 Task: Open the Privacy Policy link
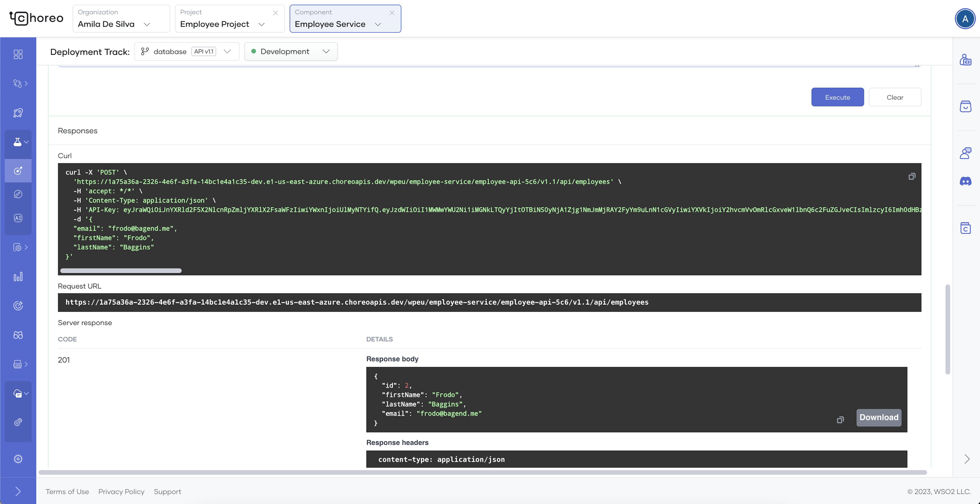pyautogui.click(x=121, y=492)
